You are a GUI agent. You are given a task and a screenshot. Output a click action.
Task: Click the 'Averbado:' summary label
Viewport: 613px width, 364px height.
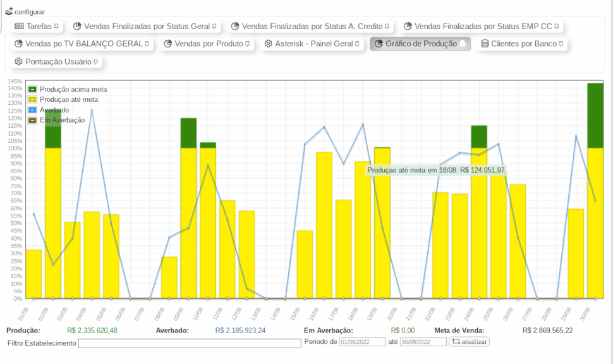[x=173, y=331]
